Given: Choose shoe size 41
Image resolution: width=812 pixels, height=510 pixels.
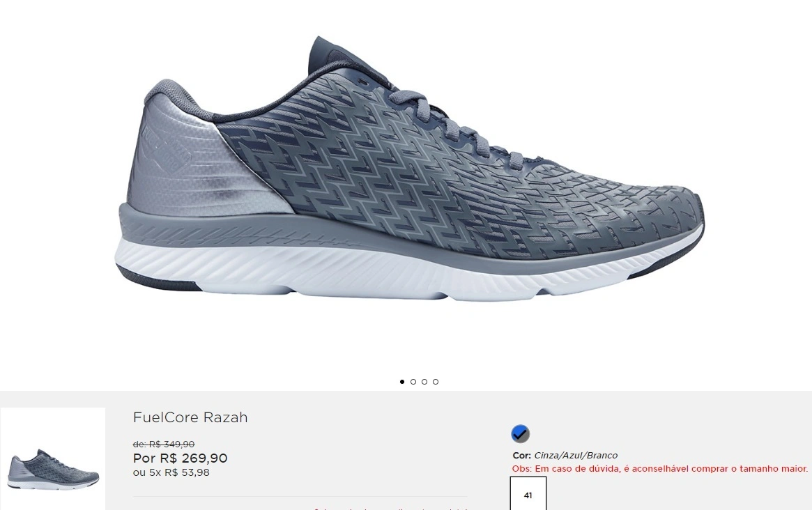Looking at the screenshot, I should pyautogui.click(x=528, y=493).
